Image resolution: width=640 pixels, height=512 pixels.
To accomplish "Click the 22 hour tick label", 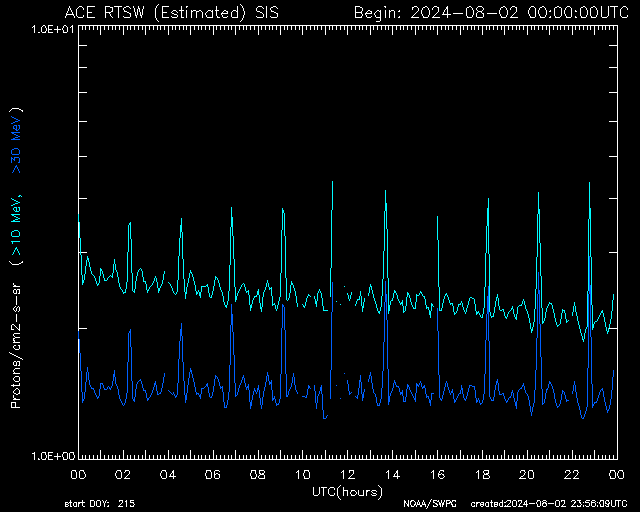I will click(571, 475).
